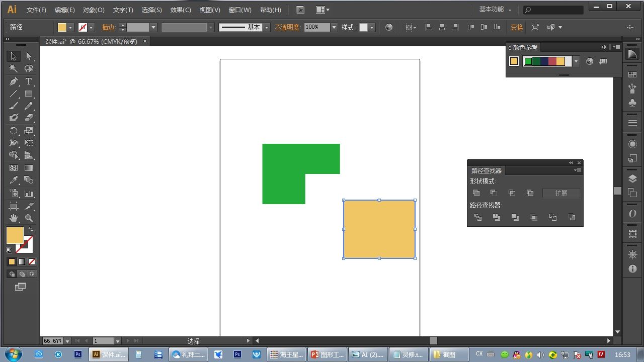Open the 基本 brush definition dropdown
The image size is (644, 362).
pos(267,28)
